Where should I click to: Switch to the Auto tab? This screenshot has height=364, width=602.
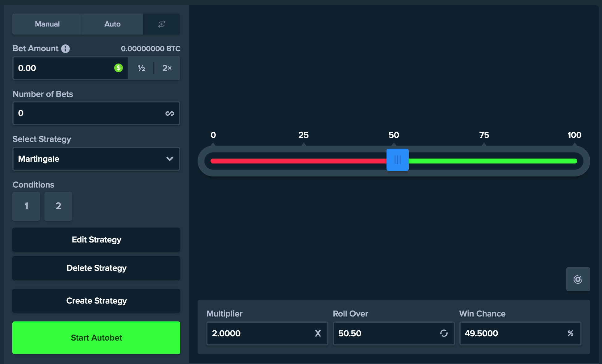point(112,24)
